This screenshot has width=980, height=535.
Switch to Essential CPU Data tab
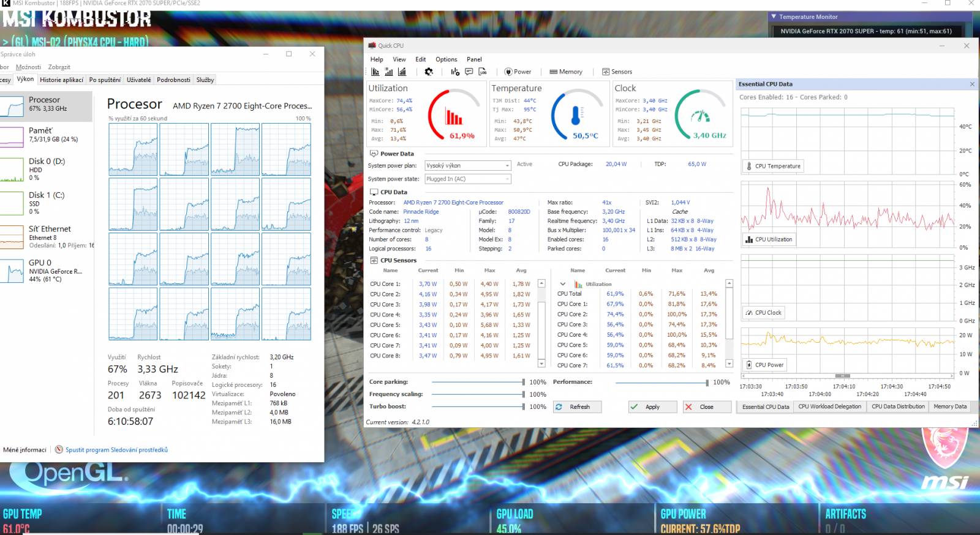click(766, 406)
